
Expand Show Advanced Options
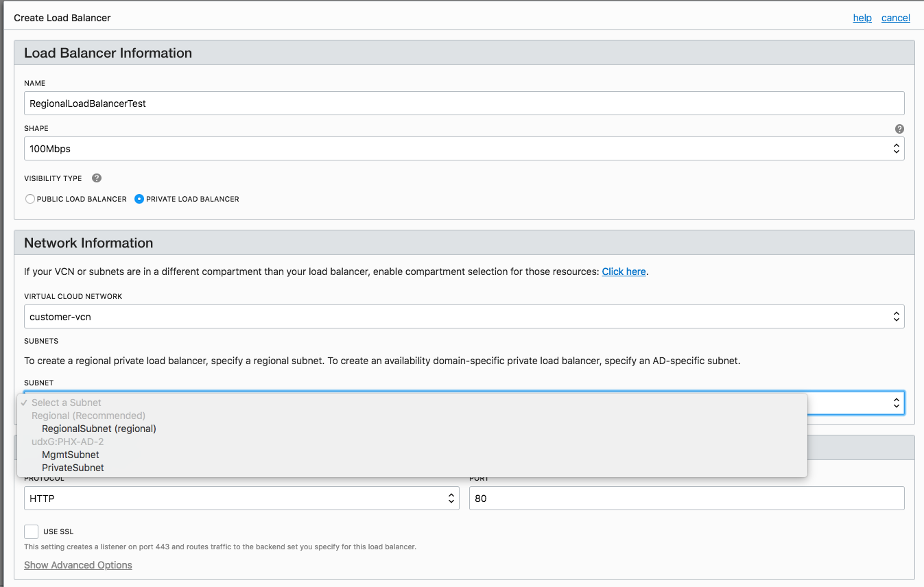coord(78,565)
